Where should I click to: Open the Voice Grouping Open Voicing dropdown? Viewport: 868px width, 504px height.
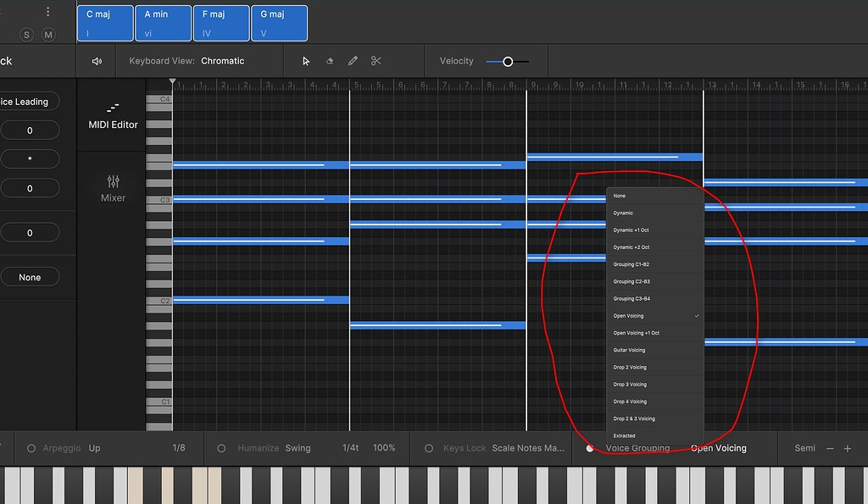(x=719, y=448)
